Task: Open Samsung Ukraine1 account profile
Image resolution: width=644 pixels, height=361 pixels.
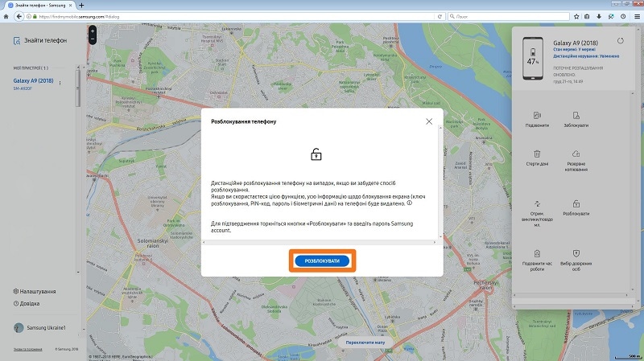Action: (x=39, y=327)
